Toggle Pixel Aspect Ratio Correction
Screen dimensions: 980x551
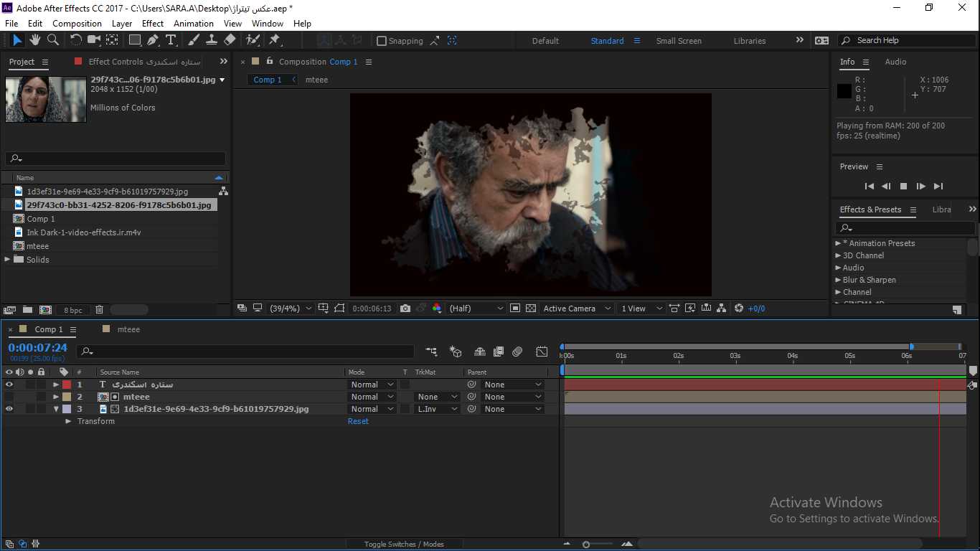click(x=674, y=309)
